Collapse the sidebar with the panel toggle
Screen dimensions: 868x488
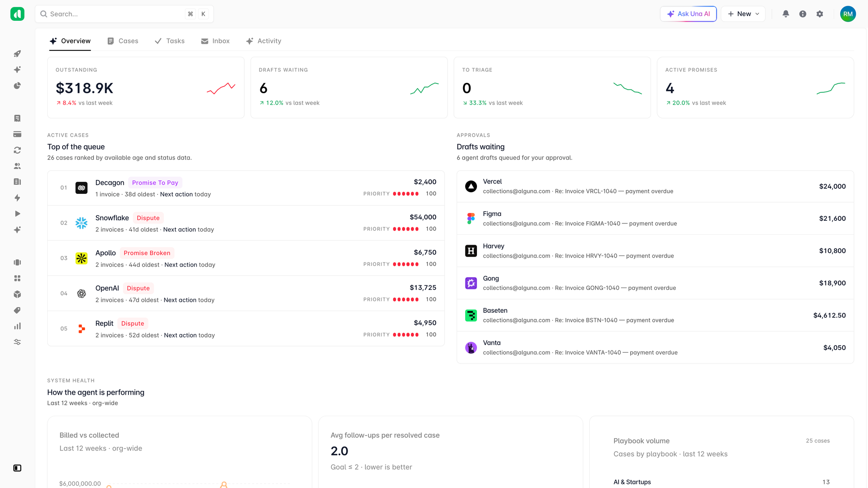(x=17, y=468)
